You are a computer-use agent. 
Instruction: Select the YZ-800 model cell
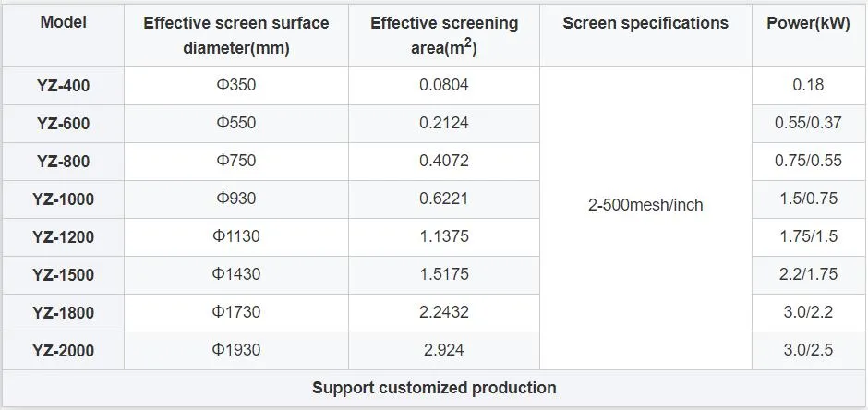tap(63, 161)
